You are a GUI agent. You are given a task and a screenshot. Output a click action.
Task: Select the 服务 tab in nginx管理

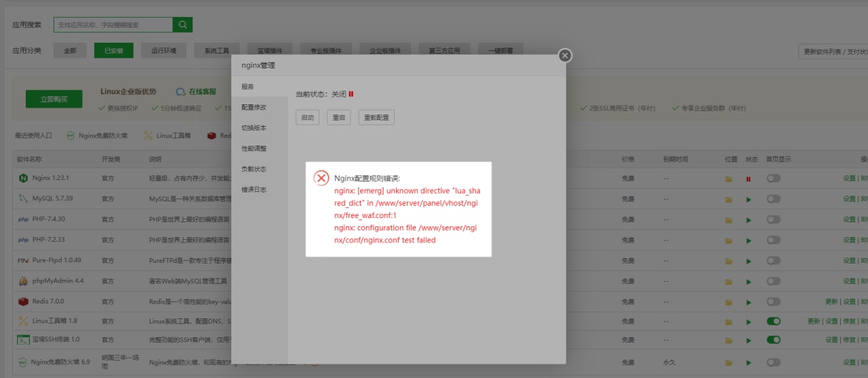pos(260,87)
